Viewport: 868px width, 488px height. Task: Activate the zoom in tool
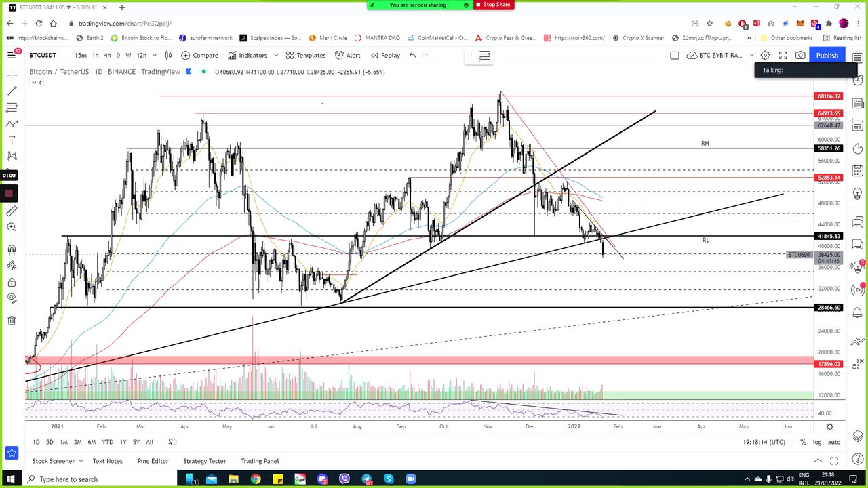pos(12,228)
